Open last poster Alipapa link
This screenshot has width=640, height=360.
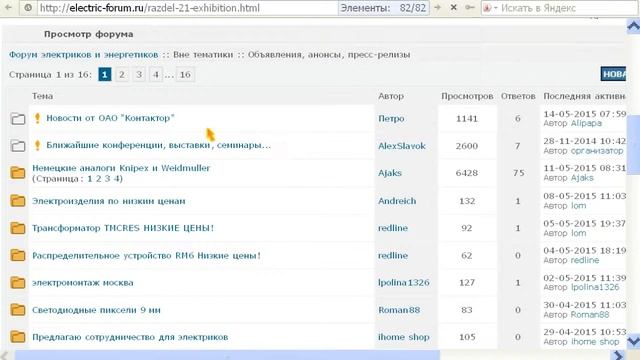click(586, 123)
